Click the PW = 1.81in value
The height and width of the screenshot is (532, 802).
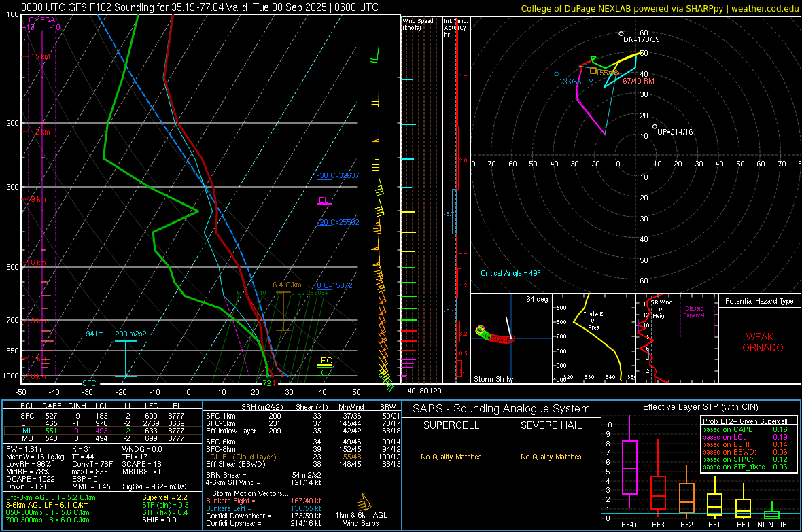tap(26, 449)
